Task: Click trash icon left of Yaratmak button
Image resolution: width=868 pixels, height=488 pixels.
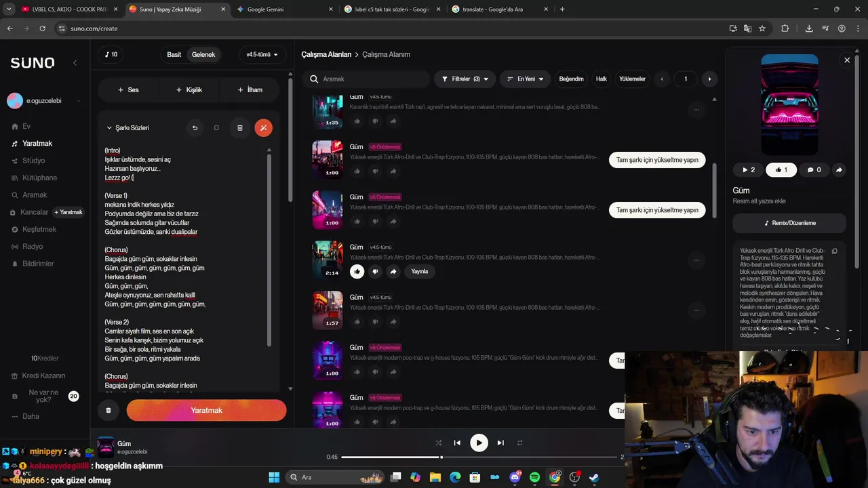Action: [x=108, y=410]
